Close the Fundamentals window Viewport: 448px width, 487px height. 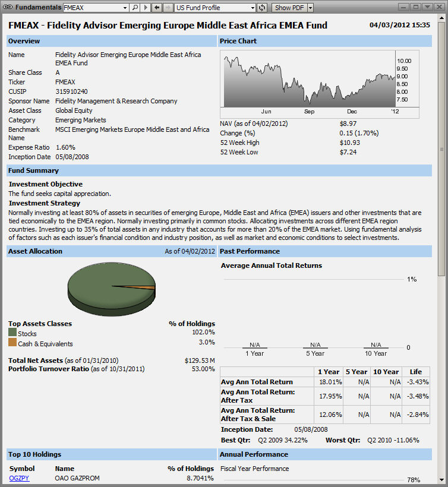point(440,7)
